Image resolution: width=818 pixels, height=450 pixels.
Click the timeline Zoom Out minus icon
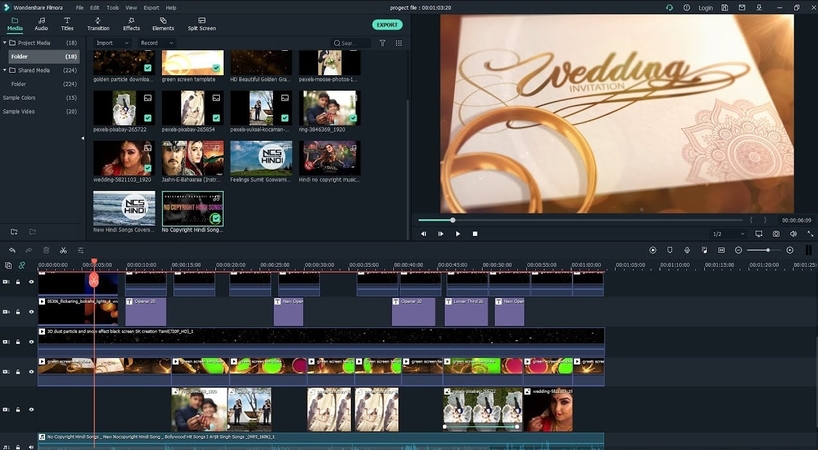pos(738,250)
